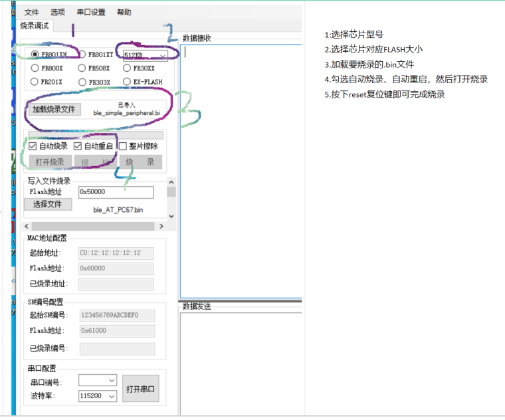Click the horizontal scrollbar track
Image resolution: width=505 pixels, height=420 pixels.
(x=93, y=226)
